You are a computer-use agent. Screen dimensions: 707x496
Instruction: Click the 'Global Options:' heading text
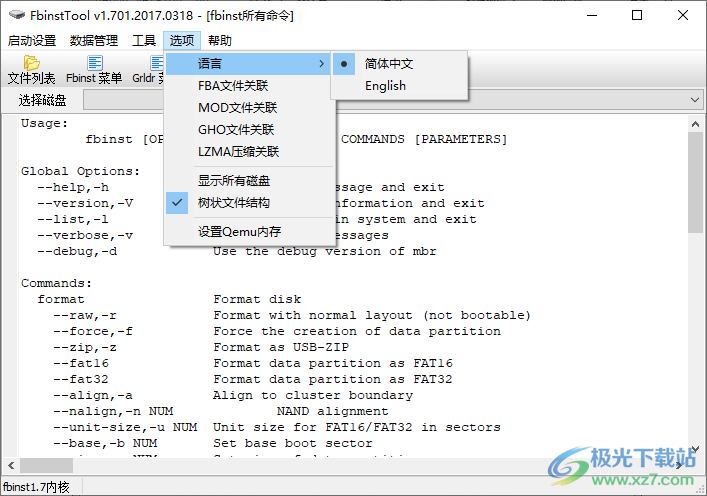[x=80, y=171]
